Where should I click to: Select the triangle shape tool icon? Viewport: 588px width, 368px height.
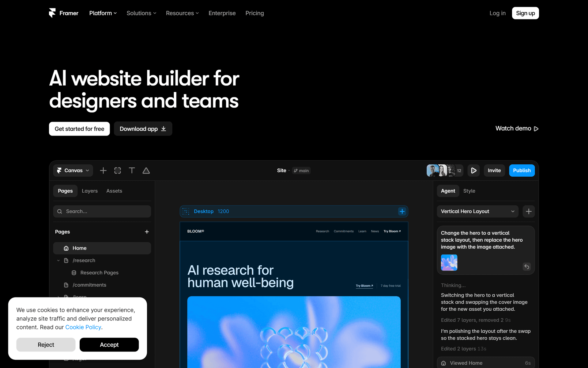click(146, 171)
